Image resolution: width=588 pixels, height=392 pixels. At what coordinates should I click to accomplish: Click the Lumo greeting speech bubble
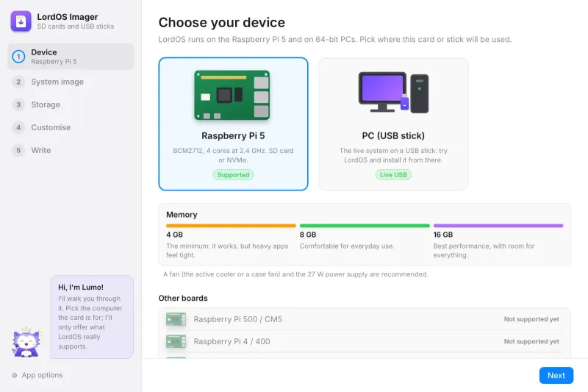click(x=92, y=317)
